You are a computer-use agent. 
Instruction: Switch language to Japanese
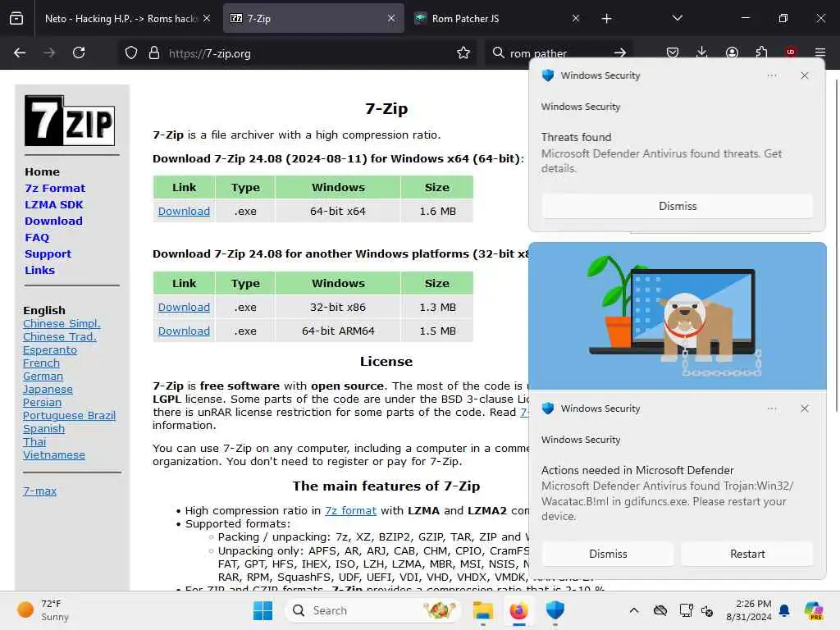pos(48,390)
